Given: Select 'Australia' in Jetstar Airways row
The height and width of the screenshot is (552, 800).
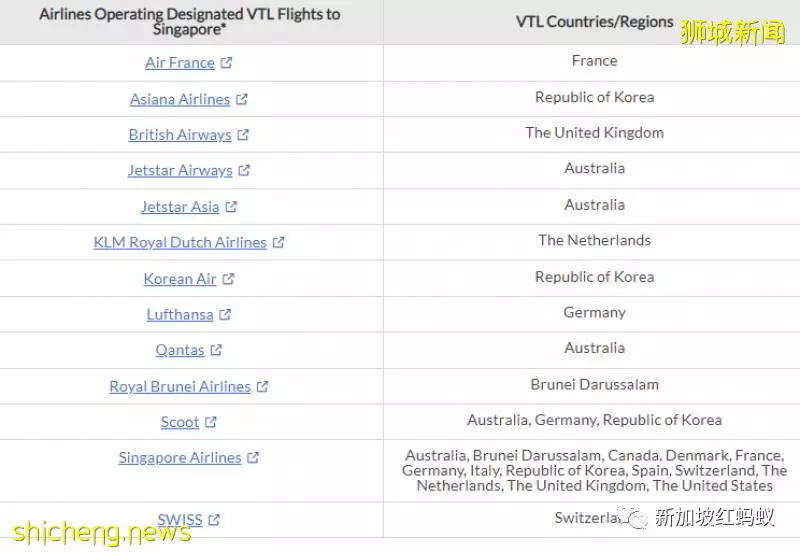Looking at the screenshot, I should tap(594, 168).
